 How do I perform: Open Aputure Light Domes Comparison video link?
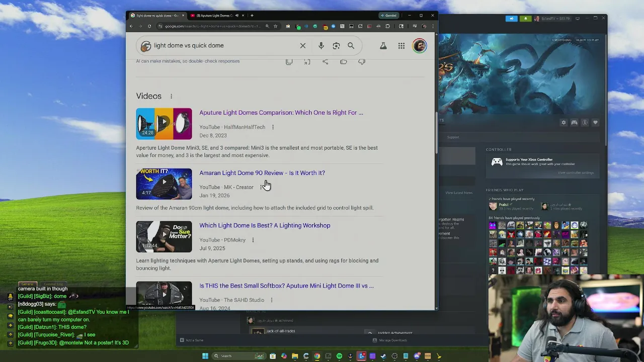(281, 113)
